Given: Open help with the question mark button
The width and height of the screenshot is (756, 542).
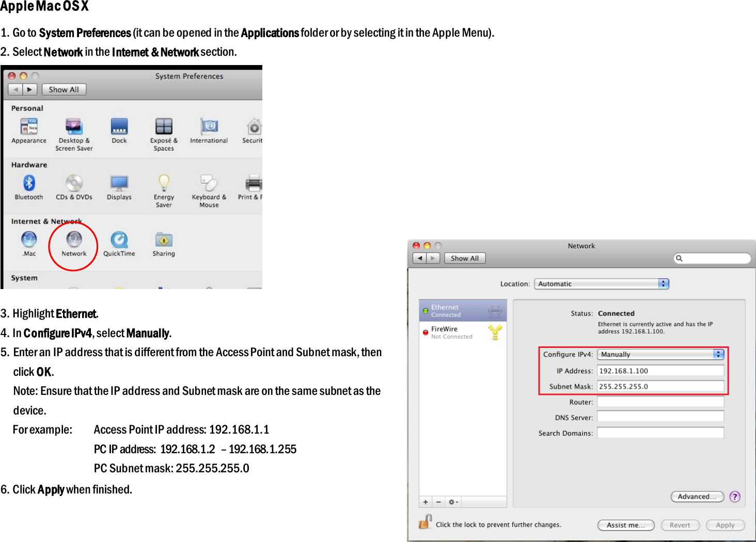Looking at the screenshot, I should [735, 497].
